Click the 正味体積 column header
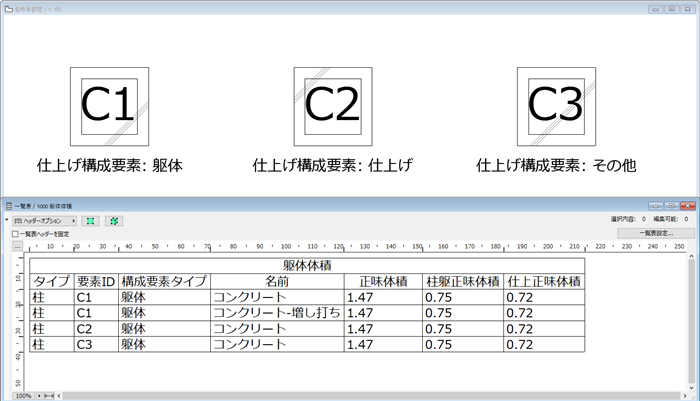 pos(383,281)
